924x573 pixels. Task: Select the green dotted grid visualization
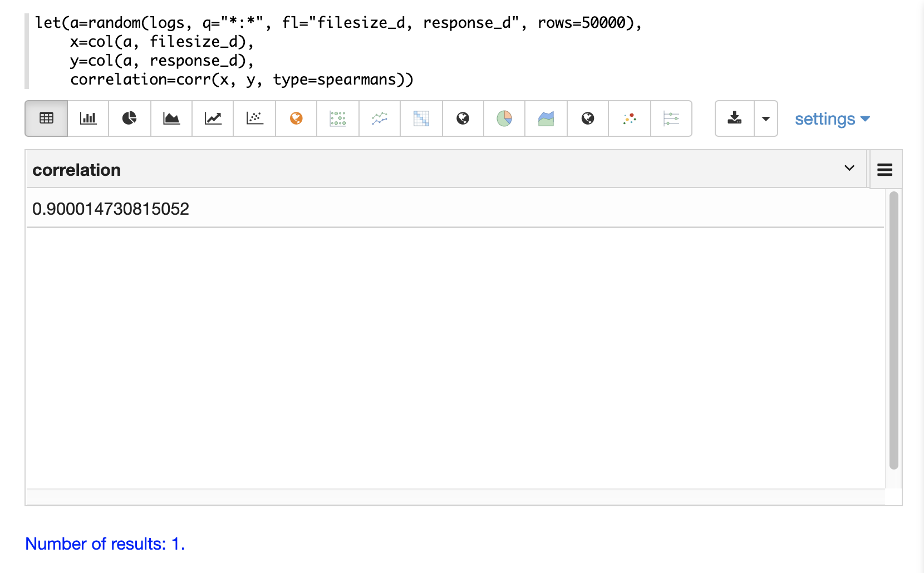point(338,118)
